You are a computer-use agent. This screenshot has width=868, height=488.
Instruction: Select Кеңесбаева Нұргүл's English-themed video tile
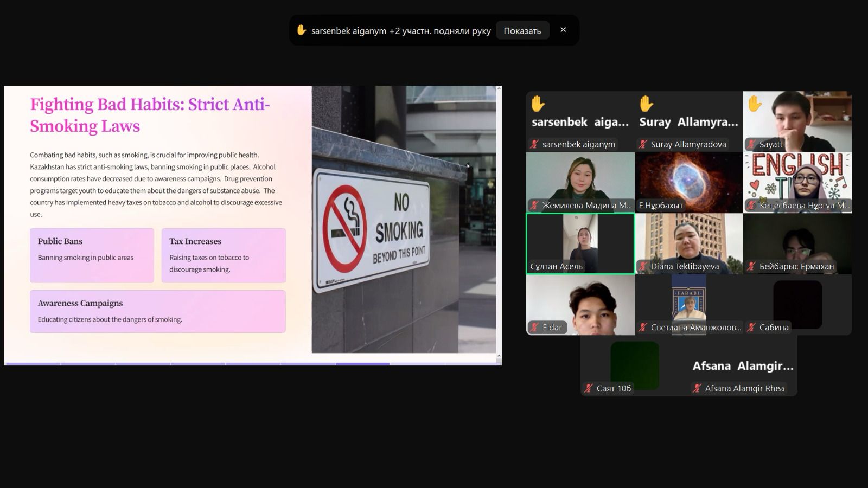(797, 183)
